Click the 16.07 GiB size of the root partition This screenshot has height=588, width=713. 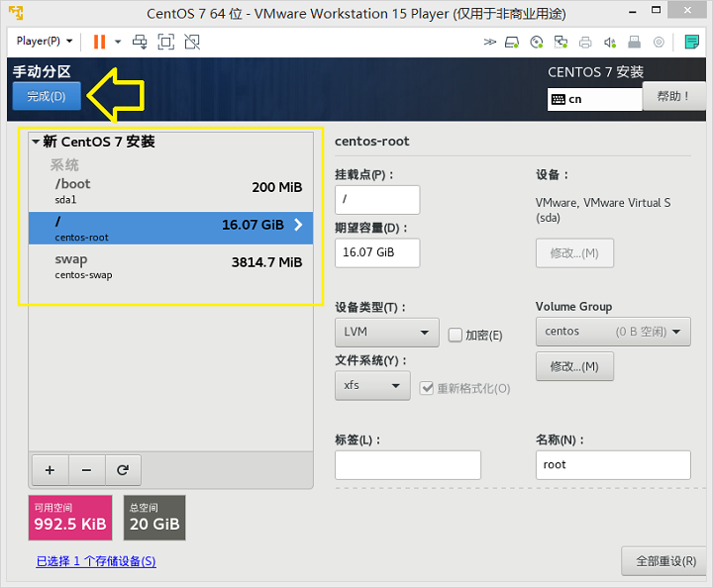pos(253,225)
